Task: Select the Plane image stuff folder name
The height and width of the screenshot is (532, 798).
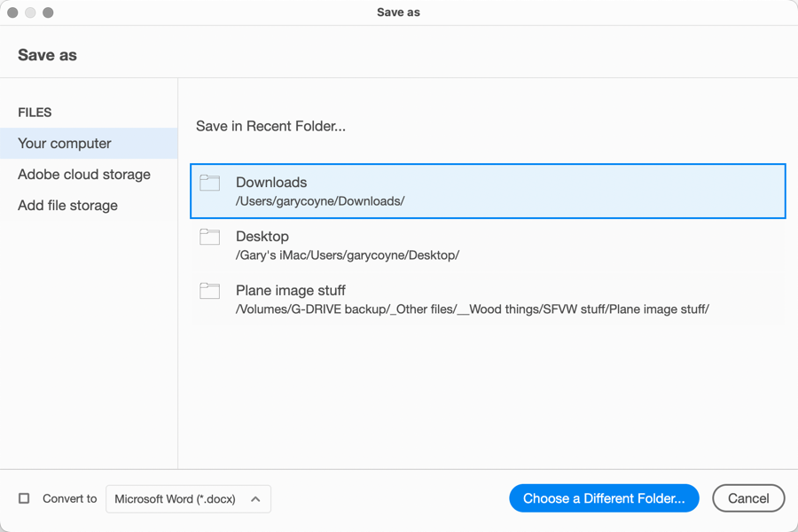Action: point(291,290)
